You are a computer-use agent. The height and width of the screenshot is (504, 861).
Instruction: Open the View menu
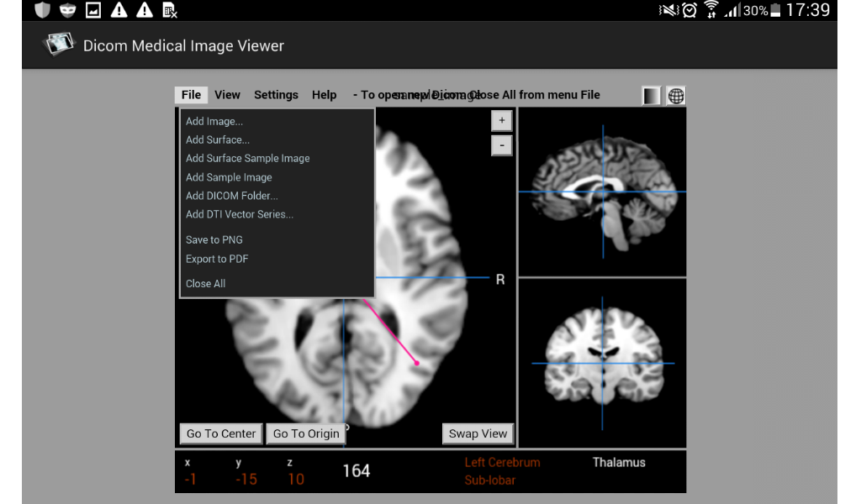227,94
